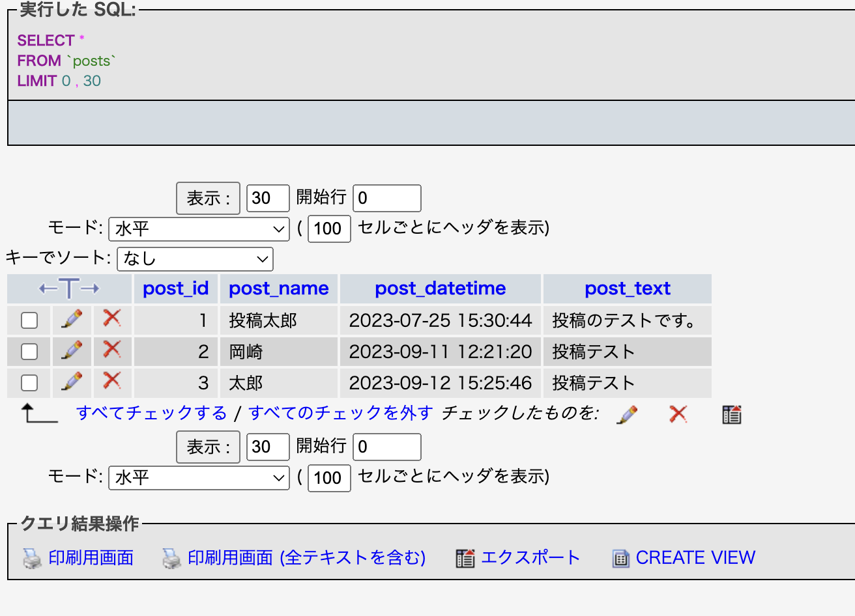Select the checkbox on row 3

click(29, 383)
